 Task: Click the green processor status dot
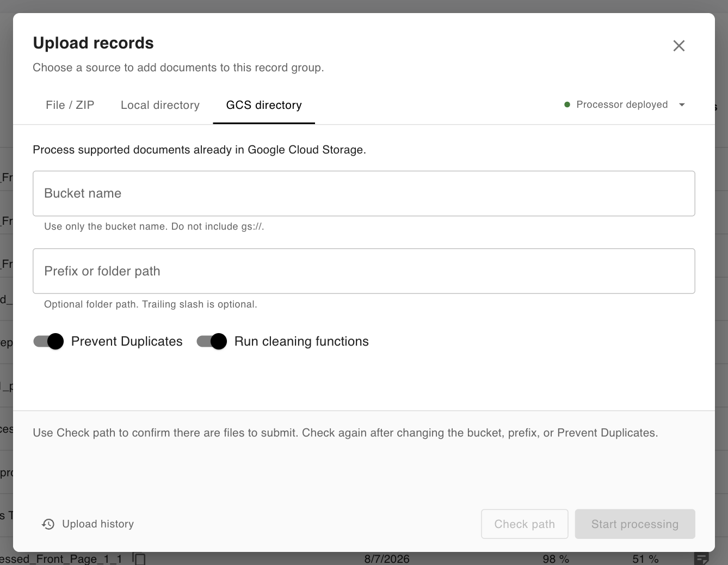(567, 105)
